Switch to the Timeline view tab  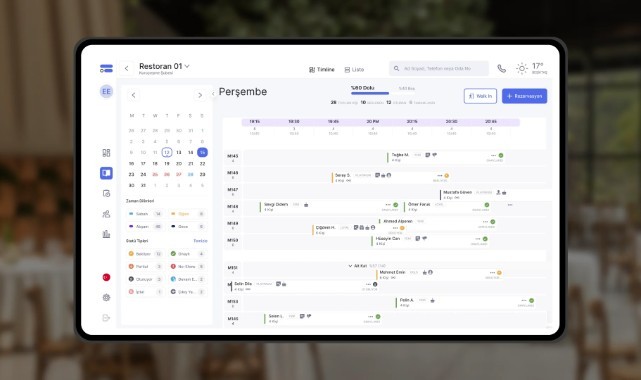click(322, 69)
